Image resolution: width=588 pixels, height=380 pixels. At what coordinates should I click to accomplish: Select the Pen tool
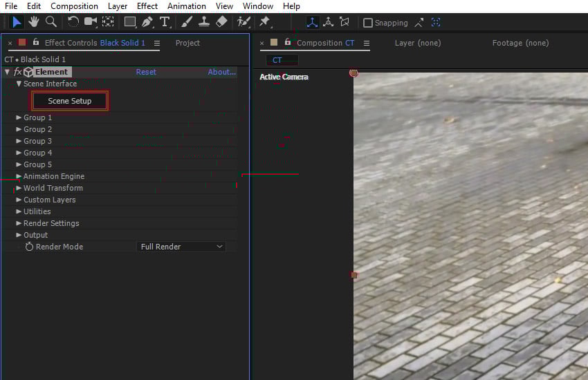click(x=147, y=22)
